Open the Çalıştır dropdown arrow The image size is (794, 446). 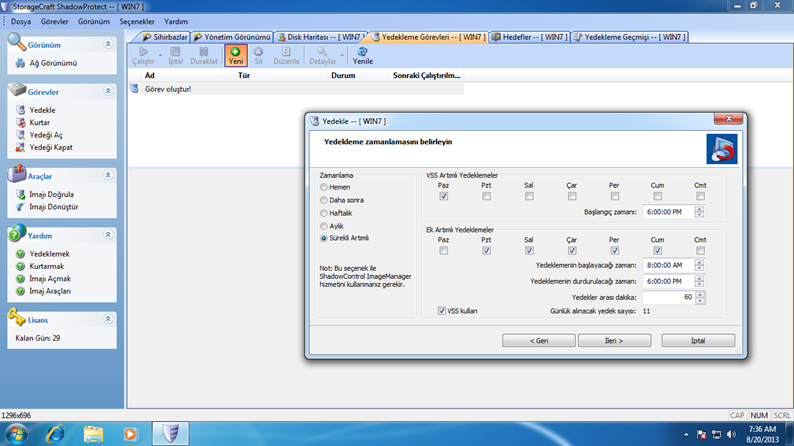pyautogui.click(x=160, y=55)
